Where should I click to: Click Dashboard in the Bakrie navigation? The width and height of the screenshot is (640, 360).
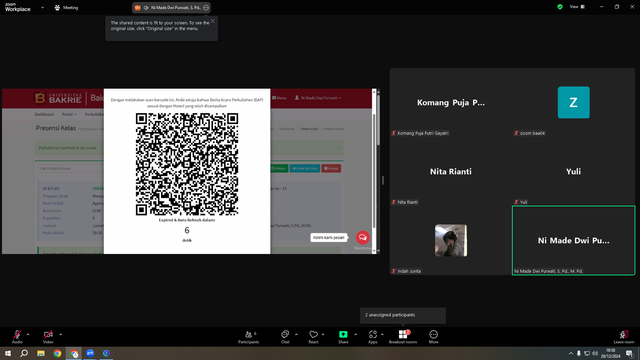tap(44, 114)
